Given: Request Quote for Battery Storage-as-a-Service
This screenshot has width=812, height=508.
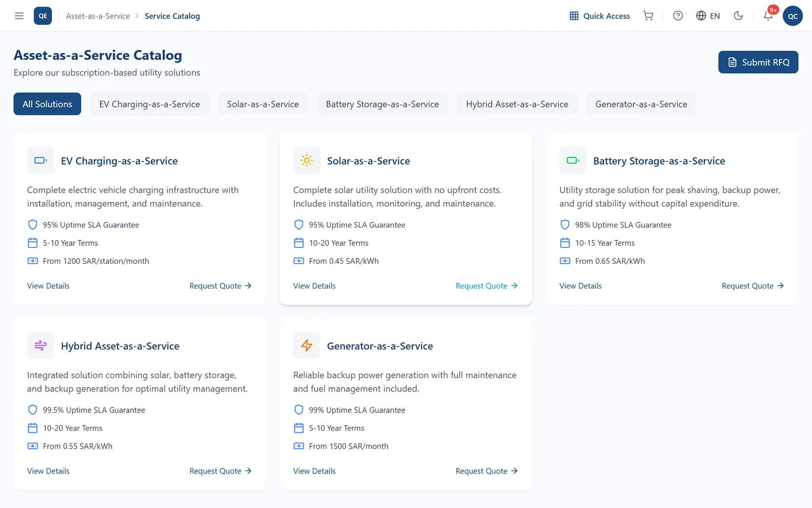Looking at the screenshot, I should (x=753, y=286).
